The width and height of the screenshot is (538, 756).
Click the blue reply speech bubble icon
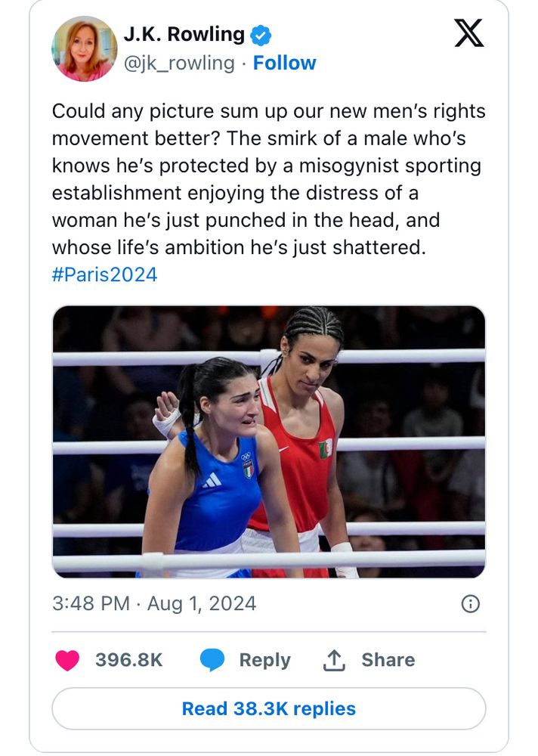click(212, 660)
